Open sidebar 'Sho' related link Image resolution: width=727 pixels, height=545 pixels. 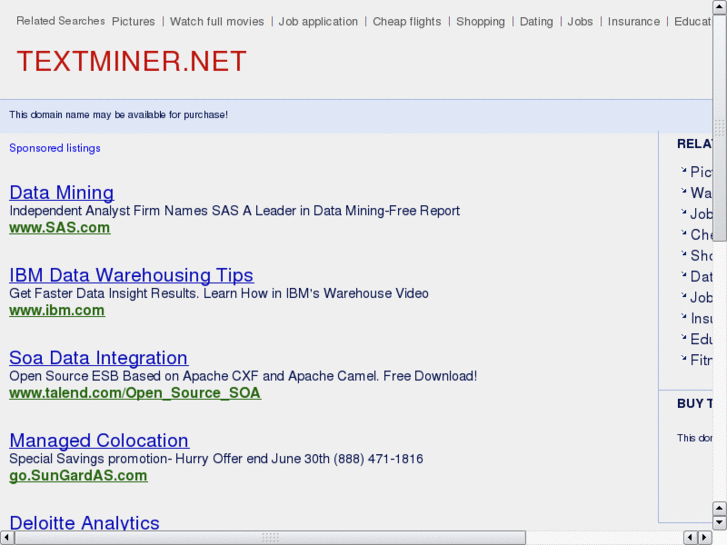click(701, 255)
